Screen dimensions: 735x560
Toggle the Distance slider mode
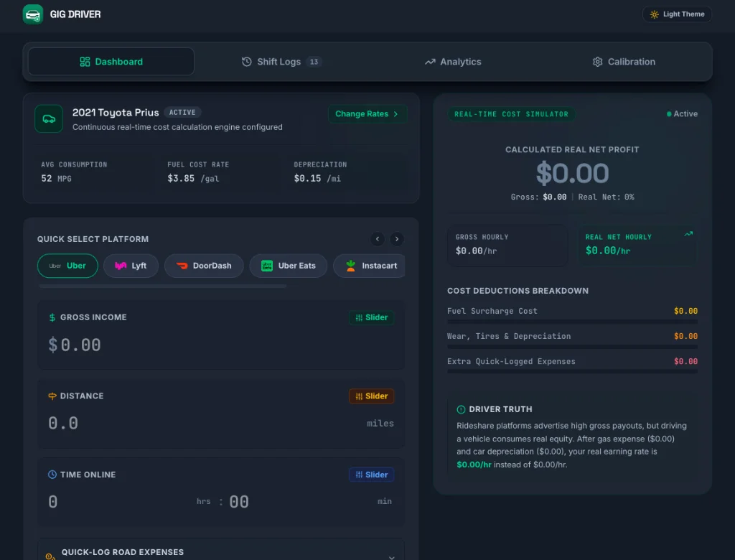tap(371, 396)
